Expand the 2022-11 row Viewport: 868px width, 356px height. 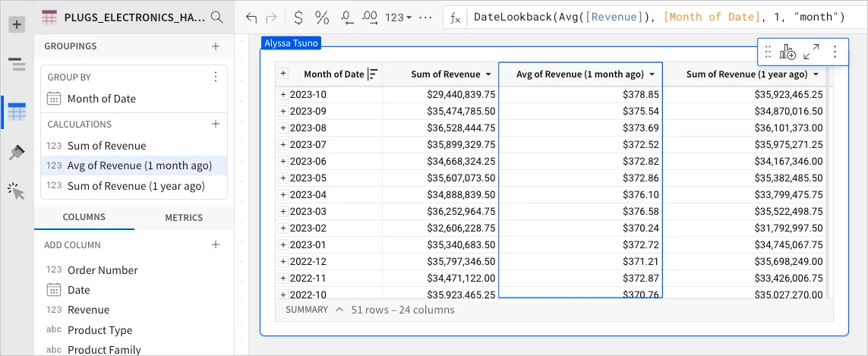tap(282, 277)
